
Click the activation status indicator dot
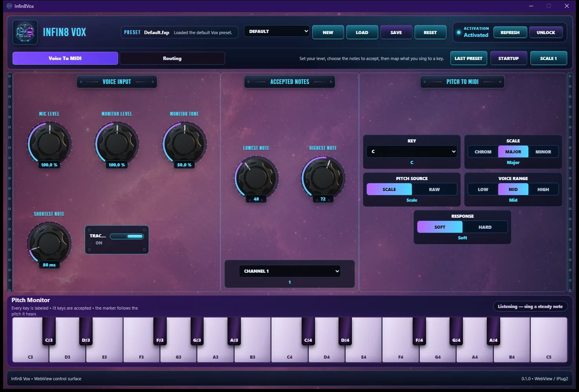point(459,32)
